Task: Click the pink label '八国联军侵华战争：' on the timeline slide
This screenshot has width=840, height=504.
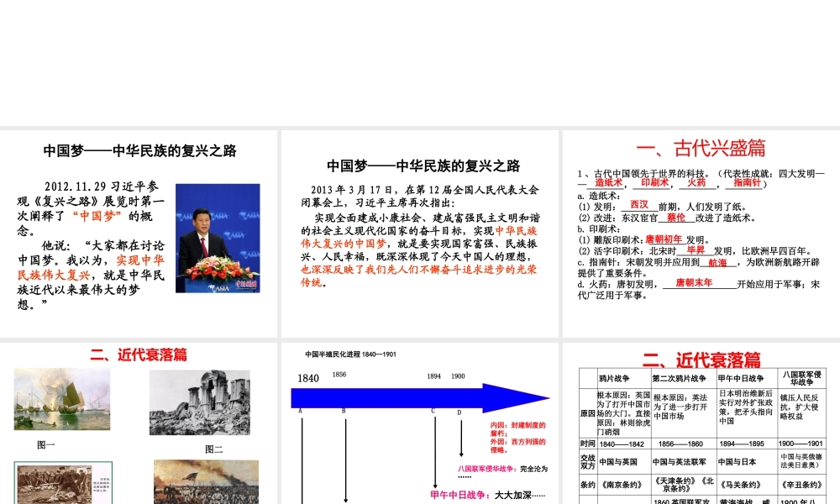Action: coord(488,469)
